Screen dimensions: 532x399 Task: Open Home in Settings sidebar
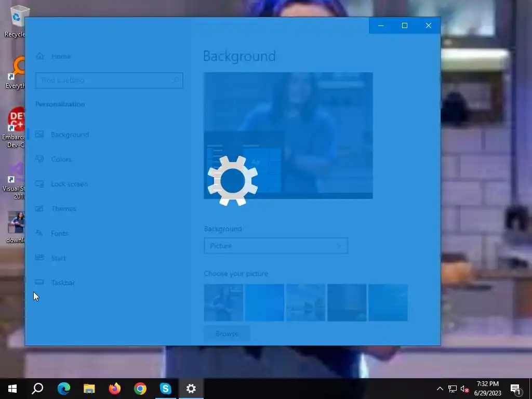(61, 56)
